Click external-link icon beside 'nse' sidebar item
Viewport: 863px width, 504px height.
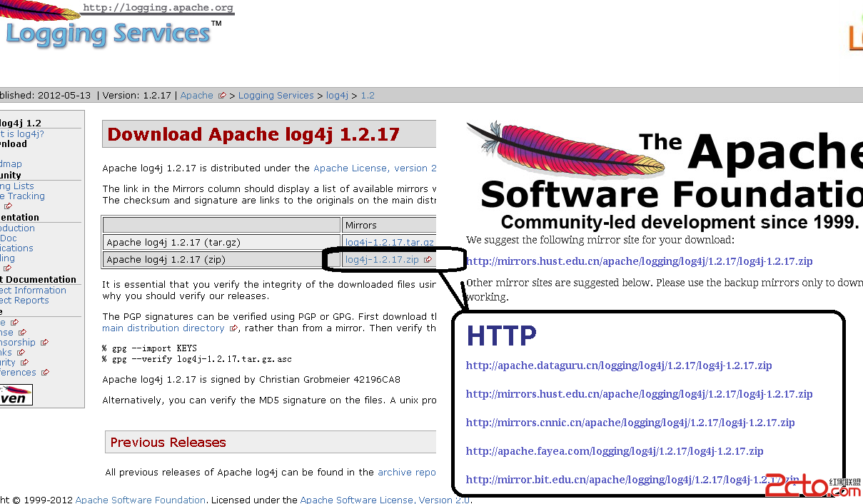click(23, 333)
